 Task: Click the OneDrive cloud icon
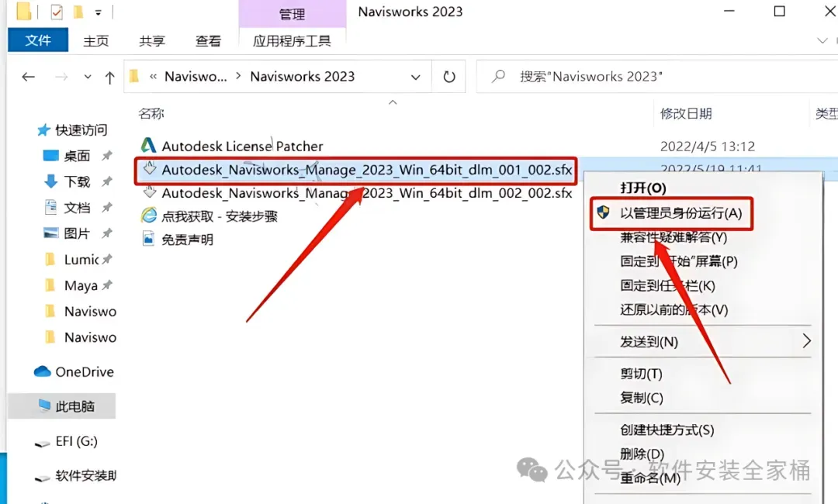42,371
